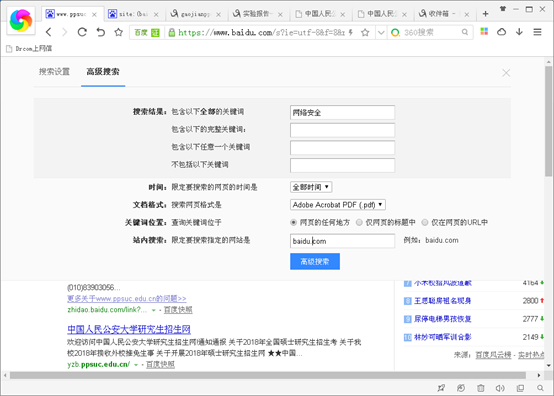Open 更多关于www.ppsuc.edu.cn的问题 link
554x396 pixels.
point(126,299)
